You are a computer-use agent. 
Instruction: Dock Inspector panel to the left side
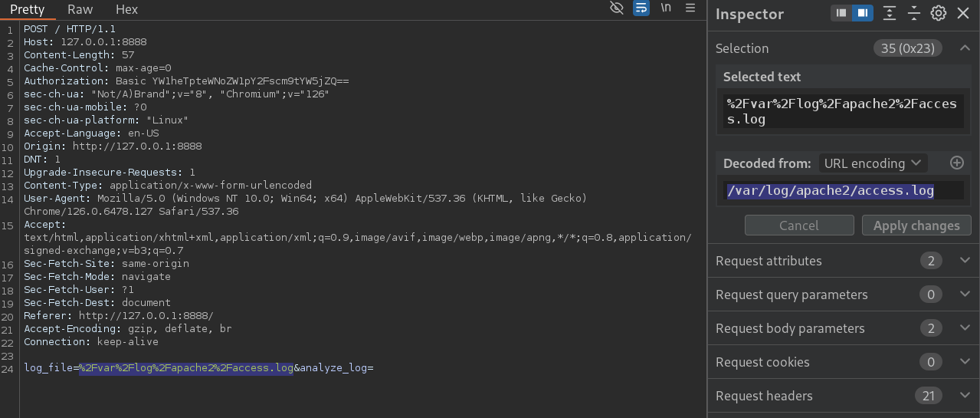pyautogui.click(x=841, y=13)
